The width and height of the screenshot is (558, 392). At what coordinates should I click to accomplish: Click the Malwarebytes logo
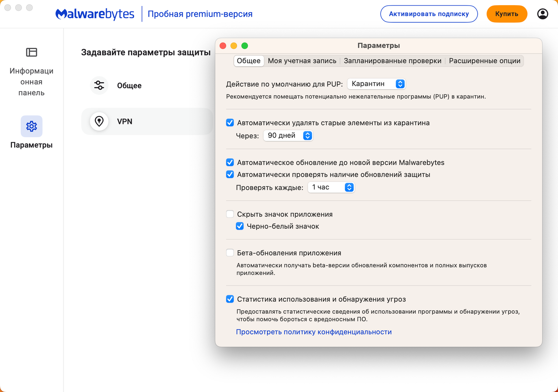click(x=95, y=14)
